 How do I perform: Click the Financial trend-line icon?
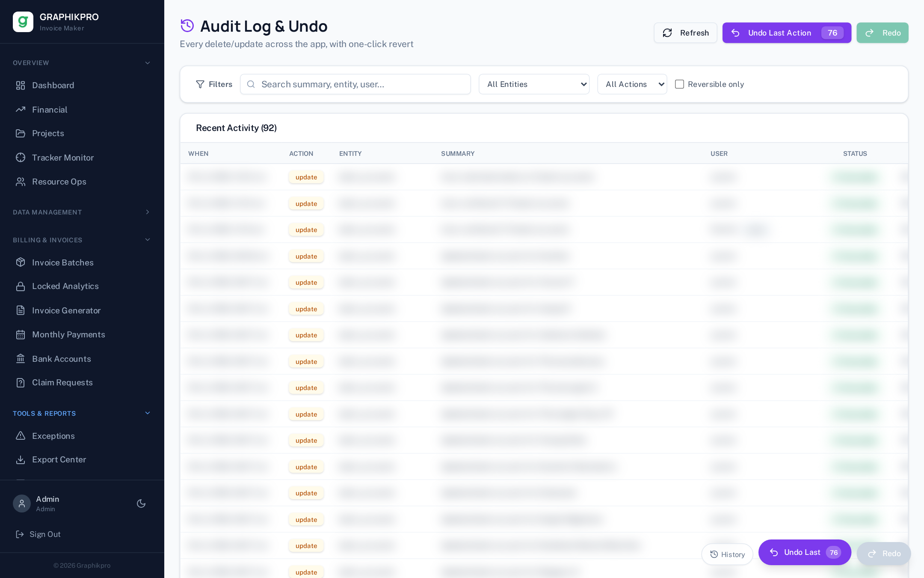(21, 110)
